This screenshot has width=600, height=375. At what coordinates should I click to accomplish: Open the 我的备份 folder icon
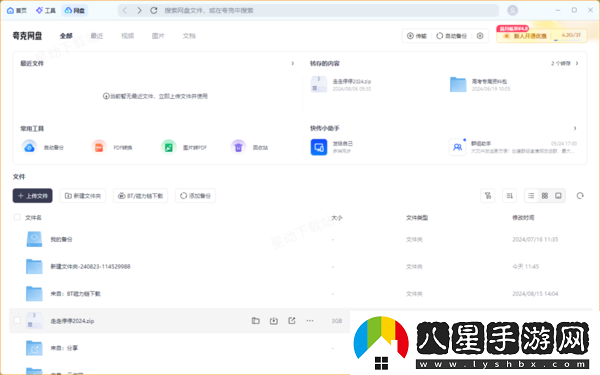34,239
